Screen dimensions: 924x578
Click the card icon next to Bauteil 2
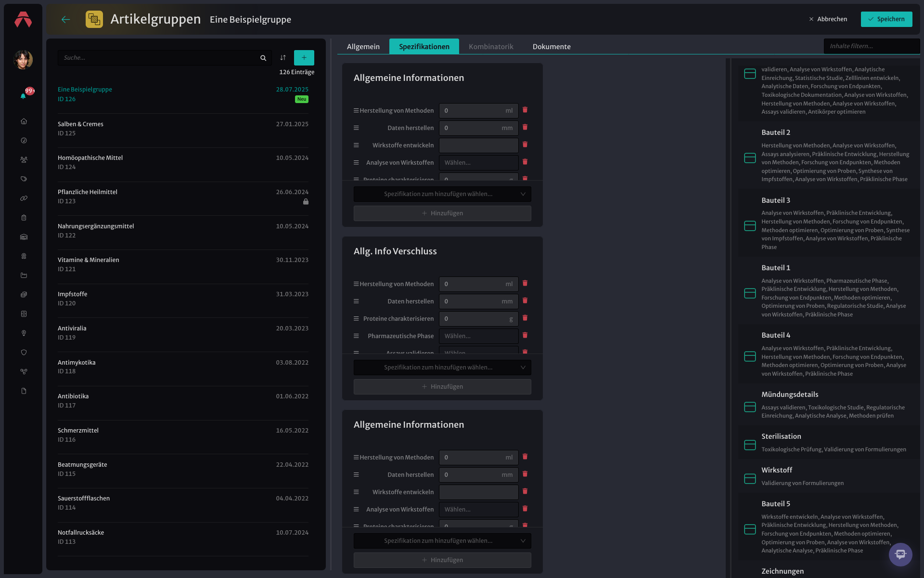point(750,158)
